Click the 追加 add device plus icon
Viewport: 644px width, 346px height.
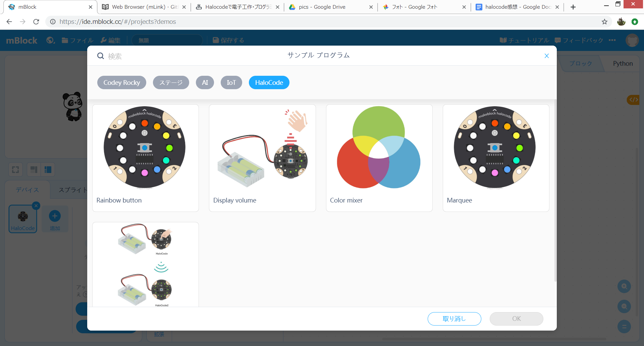(55, 216)
